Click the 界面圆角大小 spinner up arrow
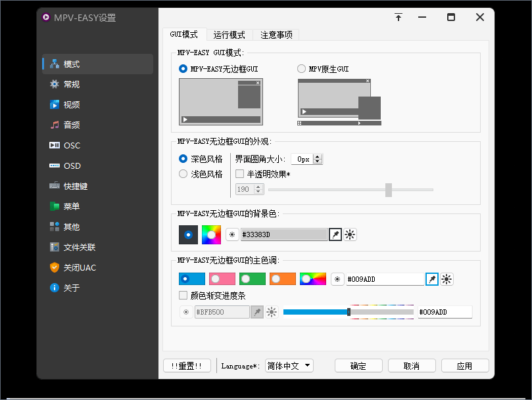The image size is (532, 400). point(318,156)
